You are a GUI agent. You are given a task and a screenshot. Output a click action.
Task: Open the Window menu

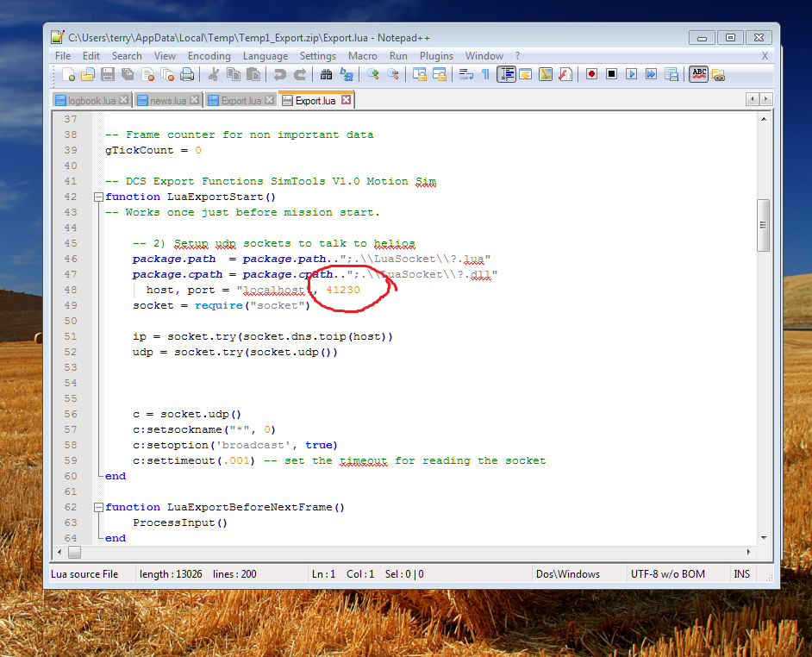(484, 56)
